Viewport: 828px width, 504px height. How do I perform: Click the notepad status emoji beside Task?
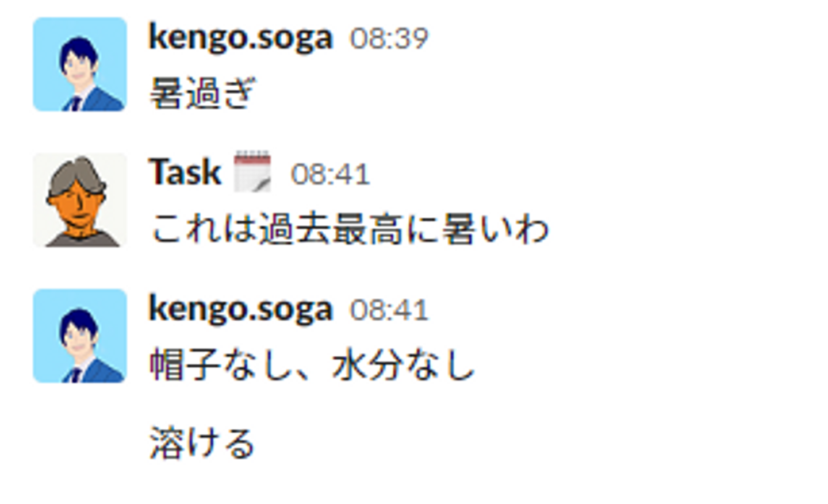pos(252,171)
